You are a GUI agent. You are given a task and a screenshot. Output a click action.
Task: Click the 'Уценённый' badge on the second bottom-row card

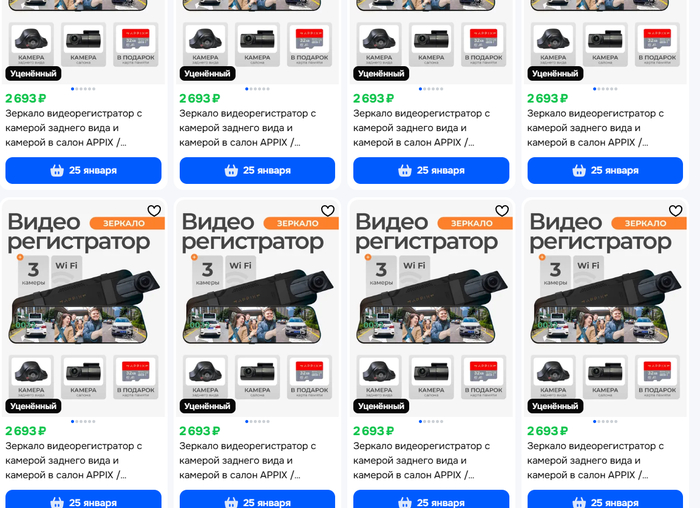pos(208,406)
